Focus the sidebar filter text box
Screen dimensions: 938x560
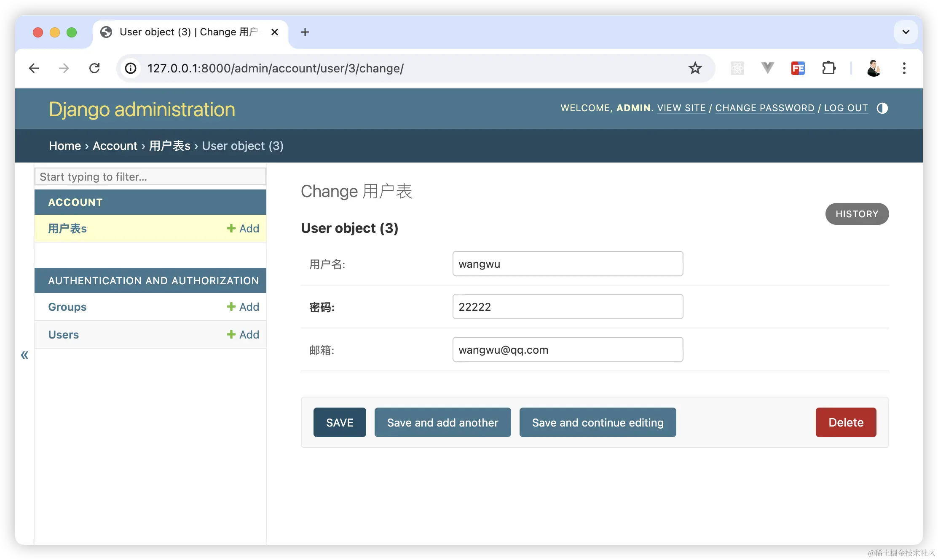click(x=150, y=177)
